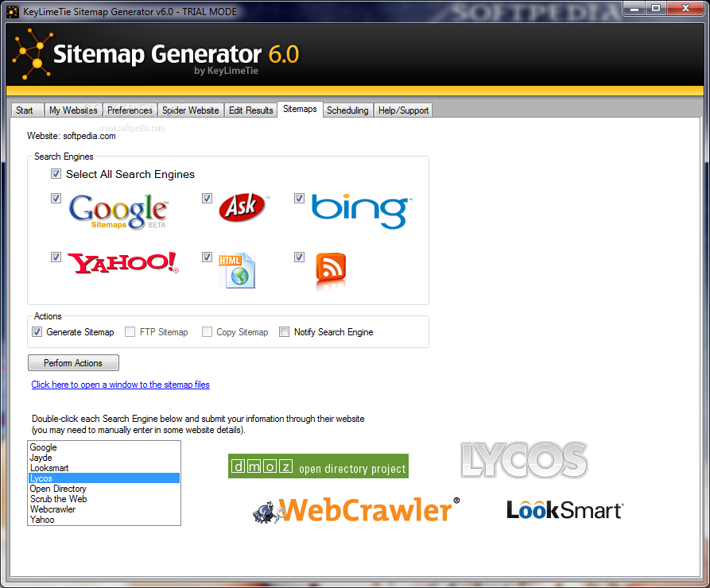Screen dimensions: 710x588
Task: Click the Yahoo! logo
Action: pos(123,264)
